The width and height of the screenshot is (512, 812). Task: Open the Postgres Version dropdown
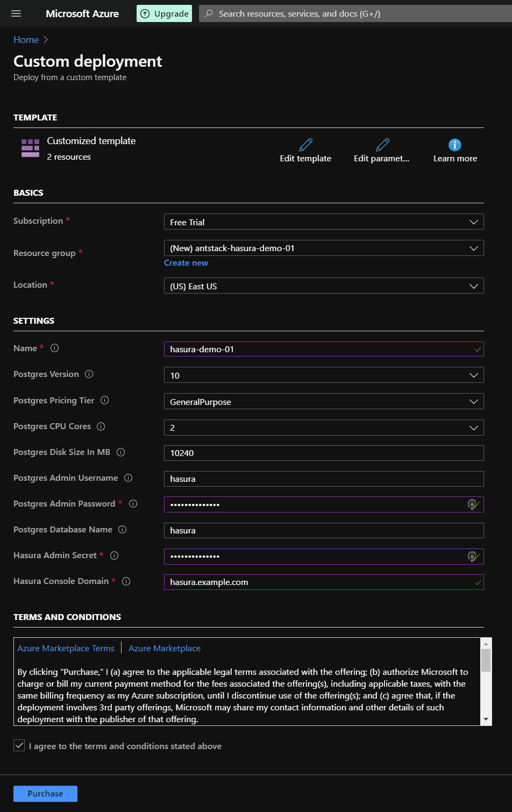tap(324, 375)
